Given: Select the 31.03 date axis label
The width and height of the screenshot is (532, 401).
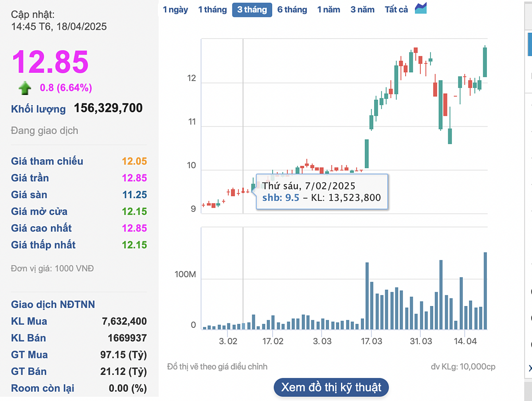Looking at the screenshot, I should [x=421, y=342].
